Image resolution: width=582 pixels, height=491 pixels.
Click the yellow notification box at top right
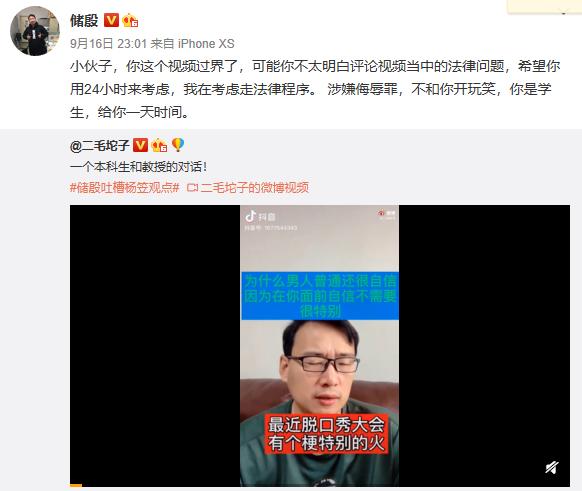click(545, 7)
